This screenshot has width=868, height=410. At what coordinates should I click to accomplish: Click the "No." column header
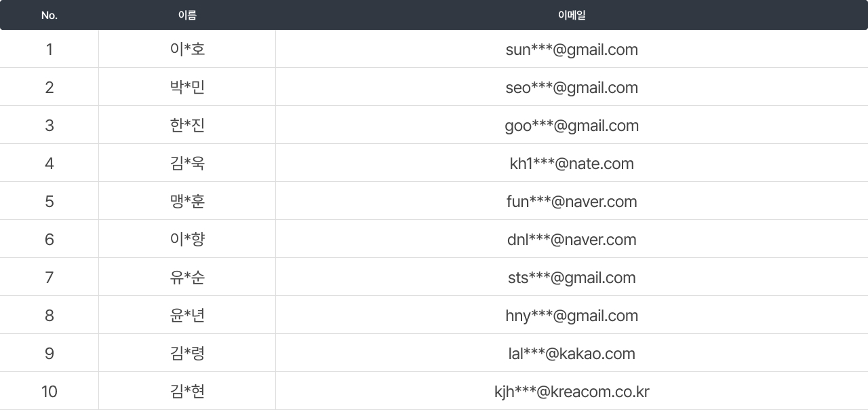tap(49, 15)
